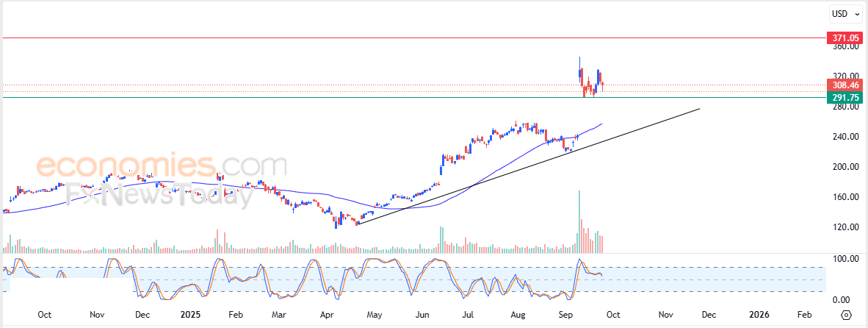Click the 100.00 oscillator scale label
This screenshot has width=868, height=328.
(x=845, y=259)
